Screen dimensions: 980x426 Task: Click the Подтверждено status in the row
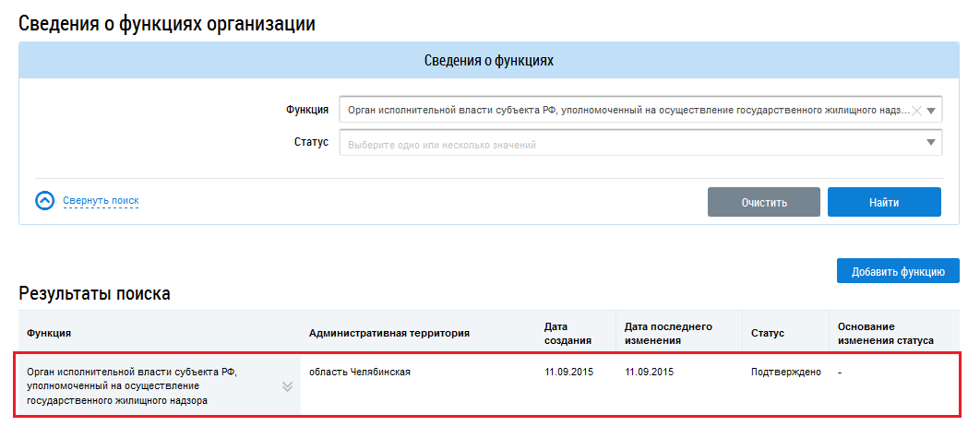(x=785, y=373)
